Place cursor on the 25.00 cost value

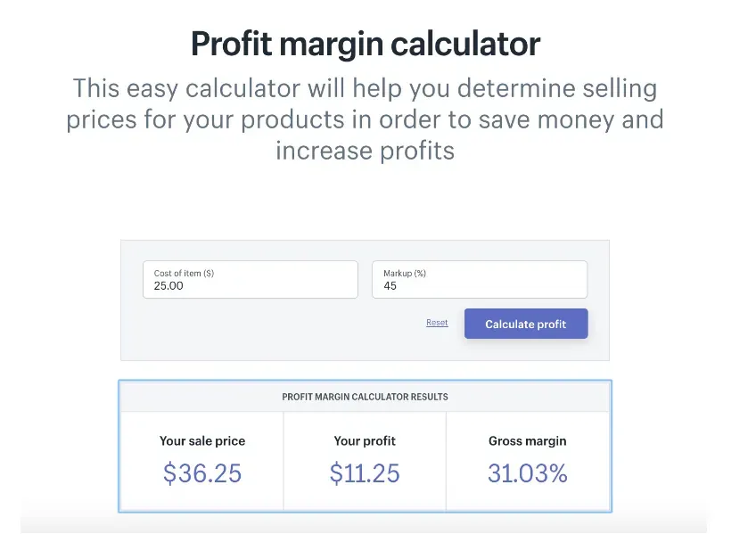(168, 286)
